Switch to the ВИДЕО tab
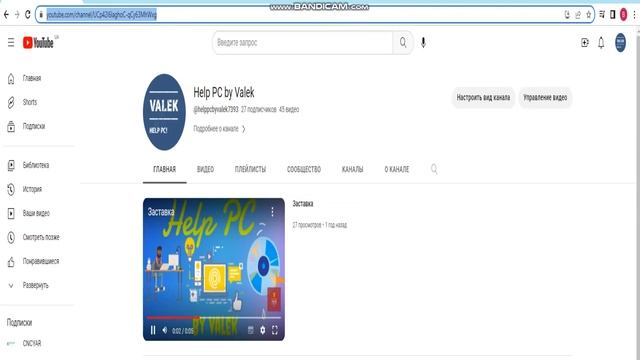This screenshot has width=640, height=360. [205, 169]
